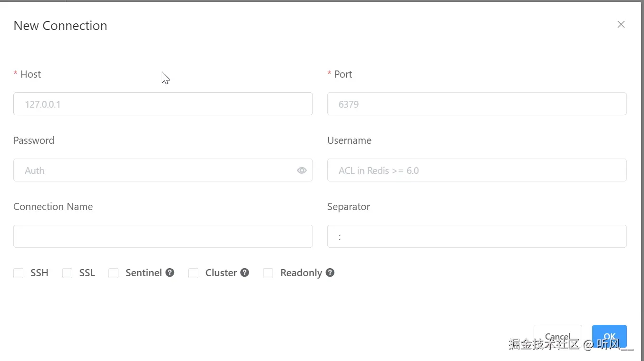The image size is (644, 361).
Task: Click the Cluster help question icon
Action: click(x=245, y=273)
